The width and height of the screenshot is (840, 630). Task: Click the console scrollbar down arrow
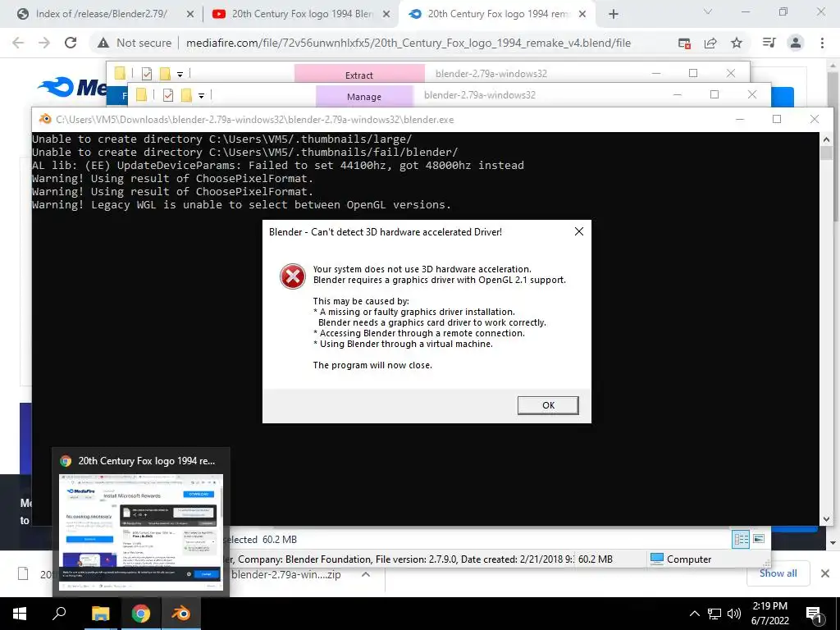[x=826, y=518]
